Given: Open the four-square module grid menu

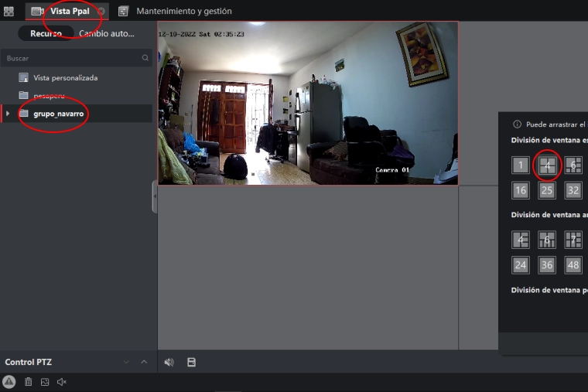Looking at the screenshot, I should pos(9,12).
